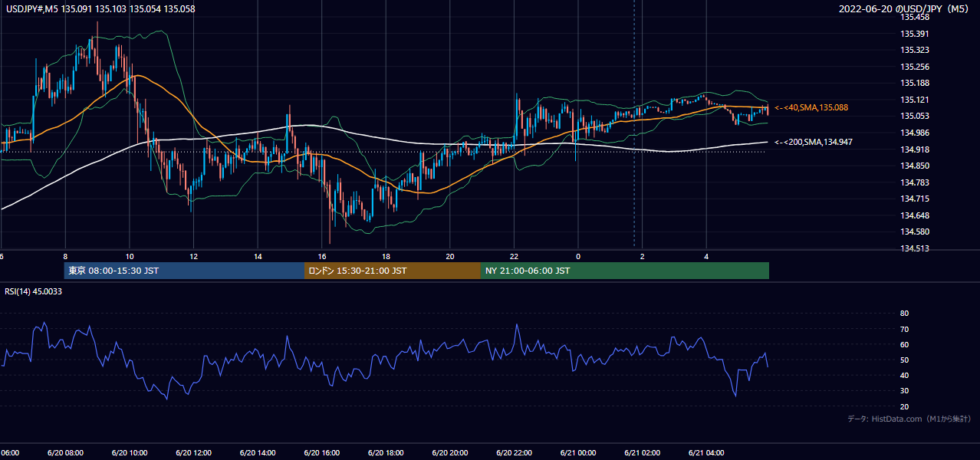980x460 pixels.
Task: Click price axis value 135.391
Action: pyautogui.click(x=915, y=34)
